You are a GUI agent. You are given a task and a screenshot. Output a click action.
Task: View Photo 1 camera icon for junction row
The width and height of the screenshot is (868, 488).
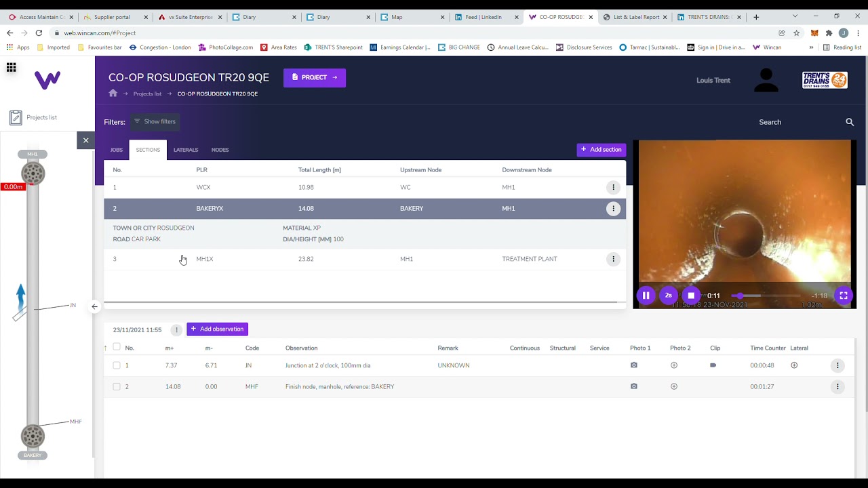click(634, 365)
